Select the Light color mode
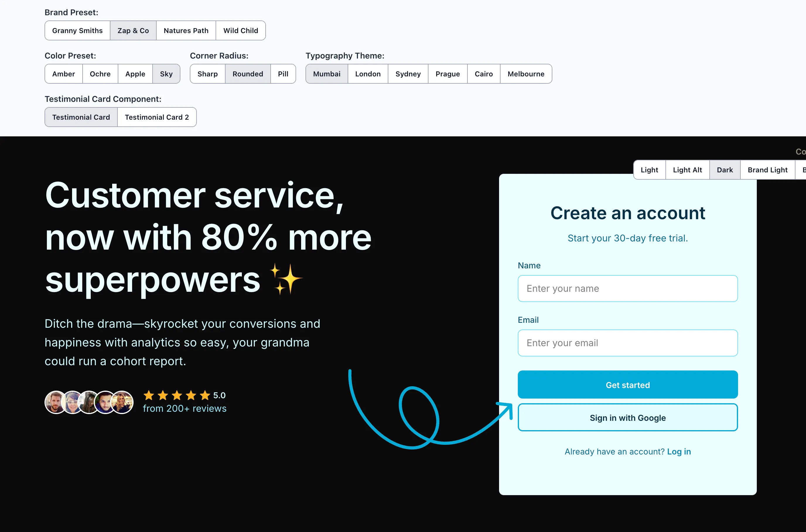The width and height of the screenshot is (806, 532). pyautogui.click(x=649, y=170)
